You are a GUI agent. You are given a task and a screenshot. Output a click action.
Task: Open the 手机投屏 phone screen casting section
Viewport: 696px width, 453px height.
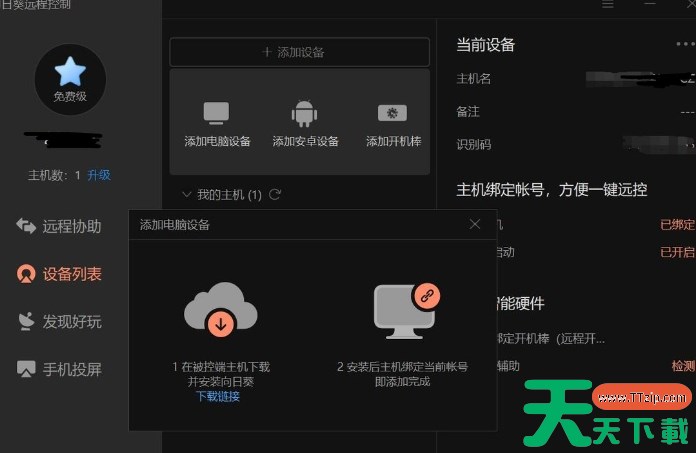[72, 369]
